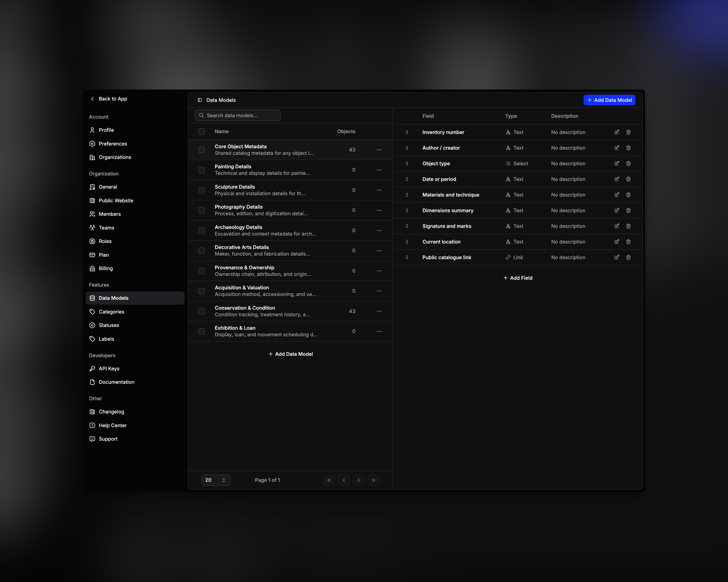728x582 pixels.
Task: Check the Exhibition & Loan row
Action: 201,331
